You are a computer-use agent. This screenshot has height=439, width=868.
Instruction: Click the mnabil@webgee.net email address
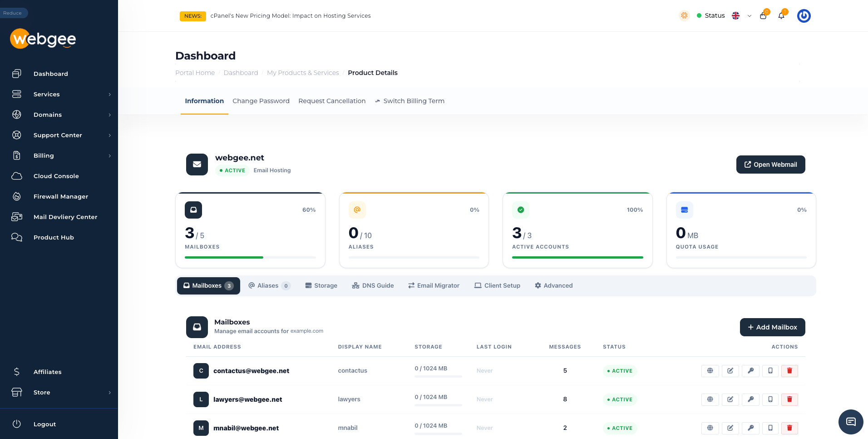(246, 428)
